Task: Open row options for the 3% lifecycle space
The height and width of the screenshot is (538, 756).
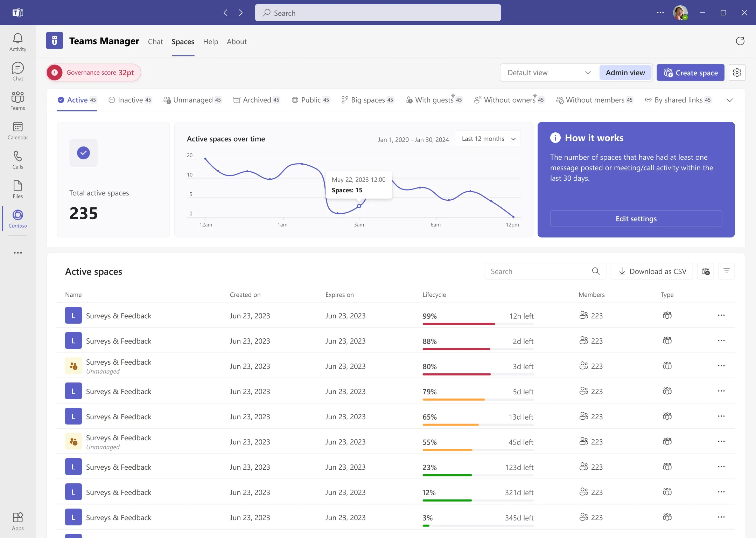Action: click(x=721, y=517)
